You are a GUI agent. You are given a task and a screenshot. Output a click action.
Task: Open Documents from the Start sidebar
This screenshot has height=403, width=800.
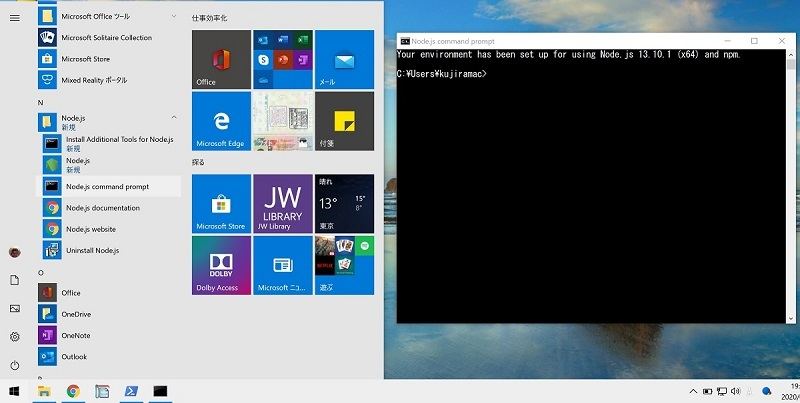(15, 280)
